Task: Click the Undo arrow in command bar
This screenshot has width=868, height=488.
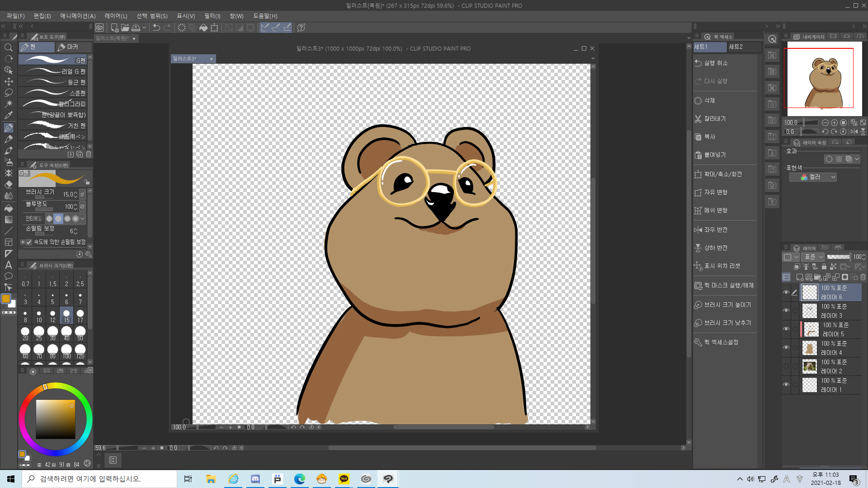Action: [x=156, y=28]
